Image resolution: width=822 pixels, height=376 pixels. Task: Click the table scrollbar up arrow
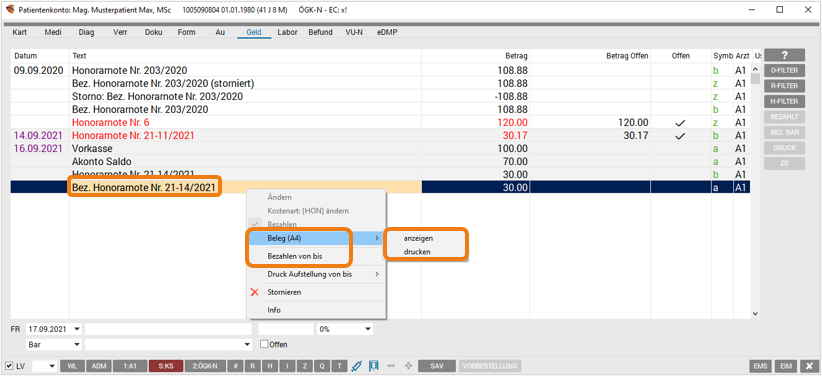tap(755, 69)
